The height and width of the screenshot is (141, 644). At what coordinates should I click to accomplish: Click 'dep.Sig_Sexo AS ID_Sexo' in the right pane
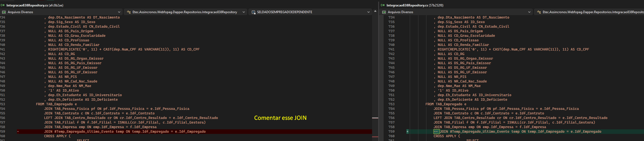point(461,22)
